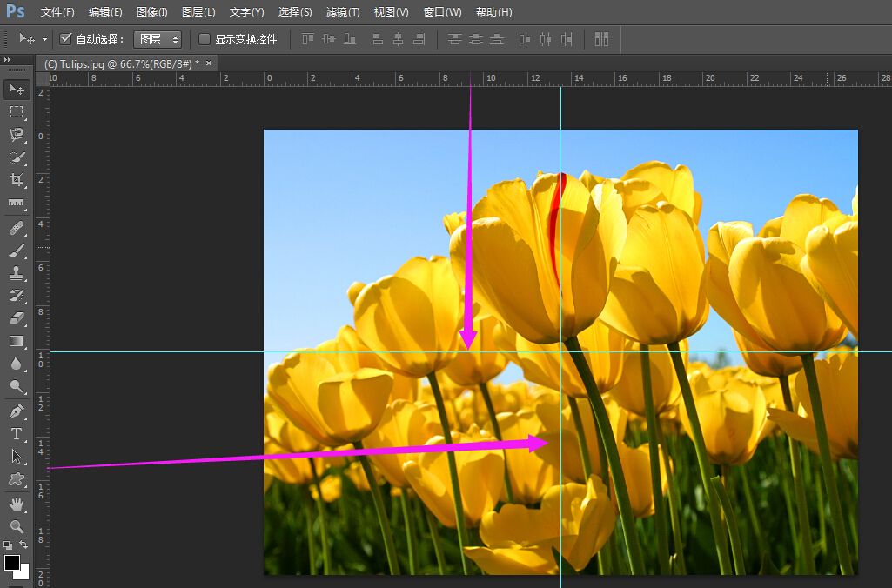Open the 图层(L) menu

tap(198, 12)
